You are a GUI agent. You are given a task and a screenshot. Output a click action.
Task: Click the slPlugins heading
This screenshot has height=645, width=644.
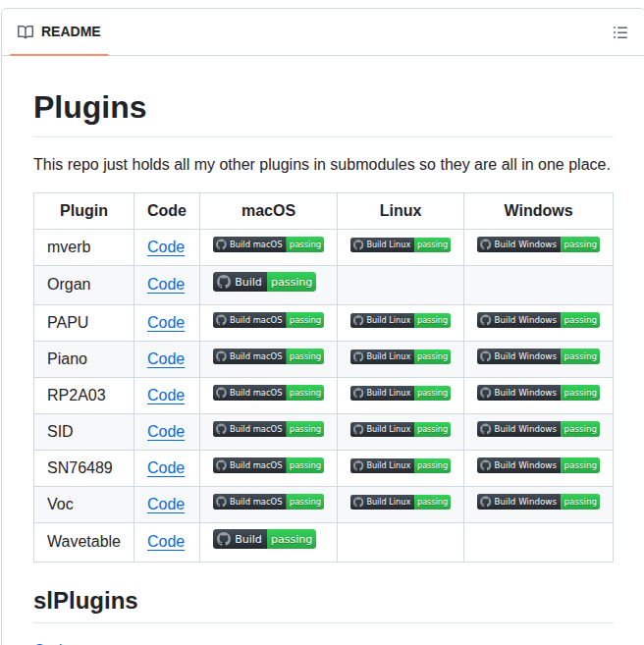coord(85,601)
